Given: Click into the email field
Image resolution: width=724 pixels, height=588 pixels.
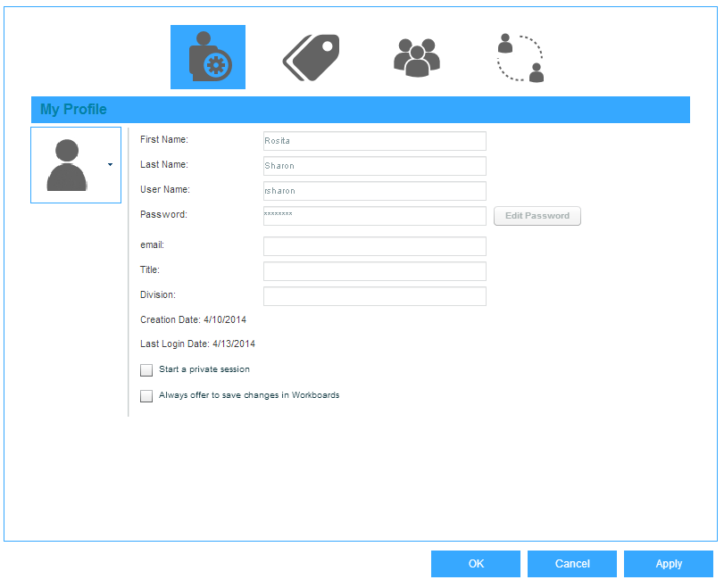Looking at the screenshot, I should pos(374,246).
